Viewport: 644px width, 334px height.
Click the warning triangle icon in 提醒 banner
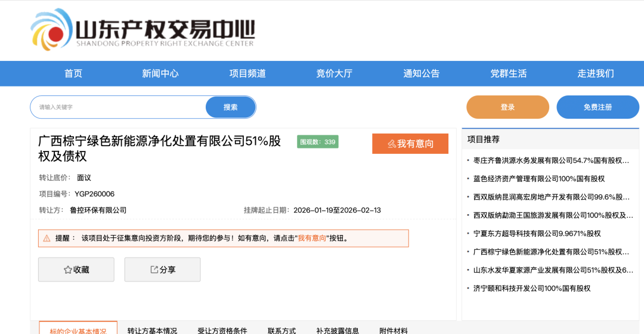point(47,239)
